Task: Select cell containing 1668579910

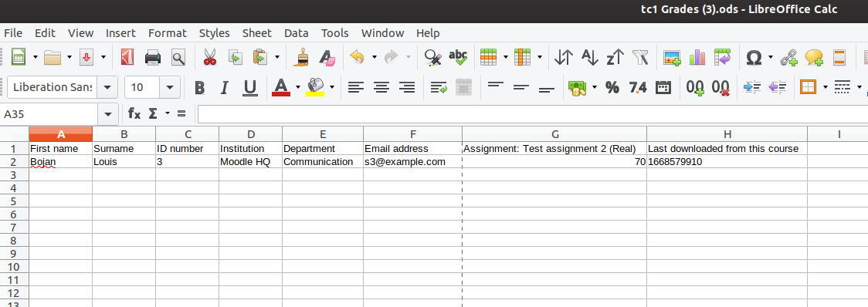Action: pyautogui.click(x=727, y=162)
